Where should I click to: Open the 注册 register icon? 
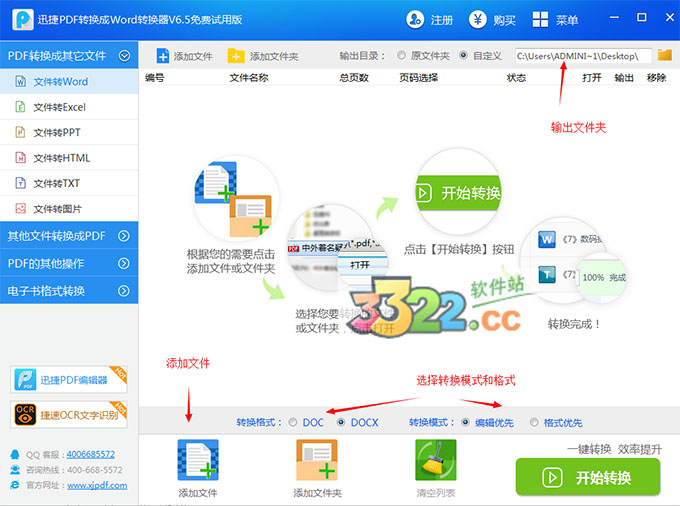coord(415,20)
